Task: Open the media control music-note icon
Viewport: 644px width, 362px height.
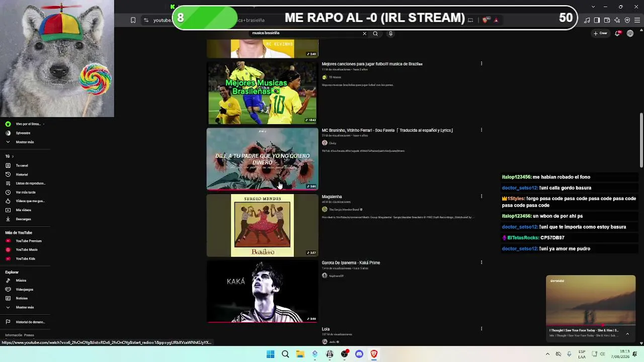Action: coord(587,20)
